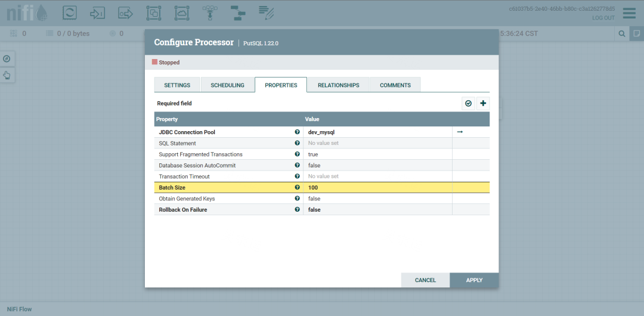Select the Obtain Generated Keys property name
The width and height of the screenshot is (644, 316).
click(x=187, y=199)
